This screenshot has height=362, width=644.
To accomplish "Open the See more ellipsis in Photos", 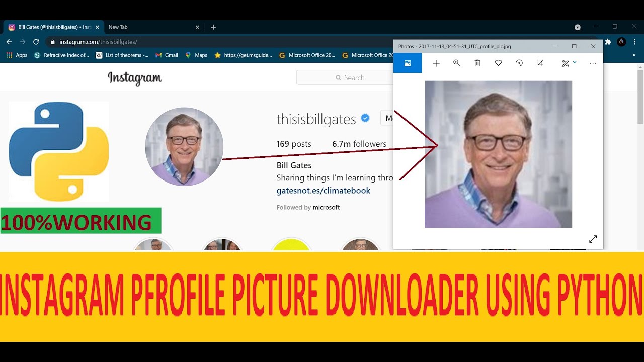I will click(593, 63).
